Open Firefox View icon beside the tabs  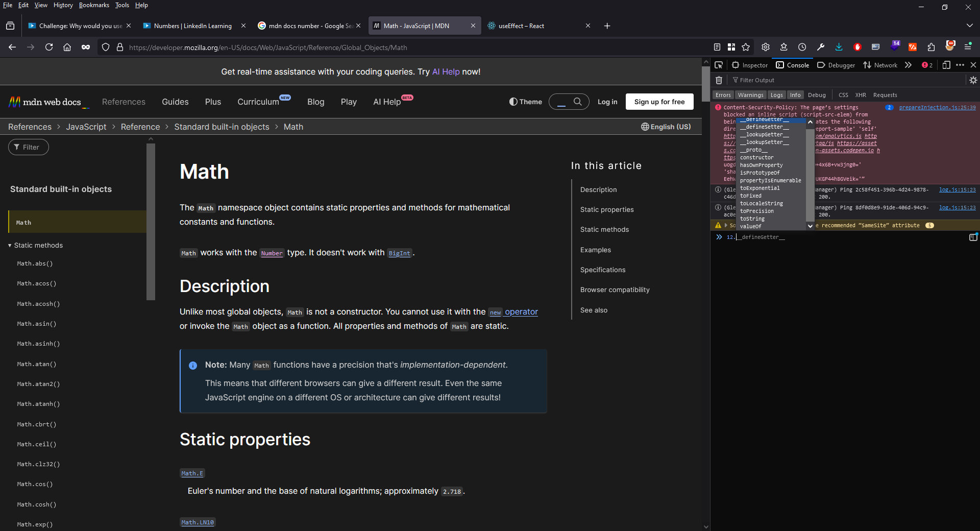(x=10, y=26)
